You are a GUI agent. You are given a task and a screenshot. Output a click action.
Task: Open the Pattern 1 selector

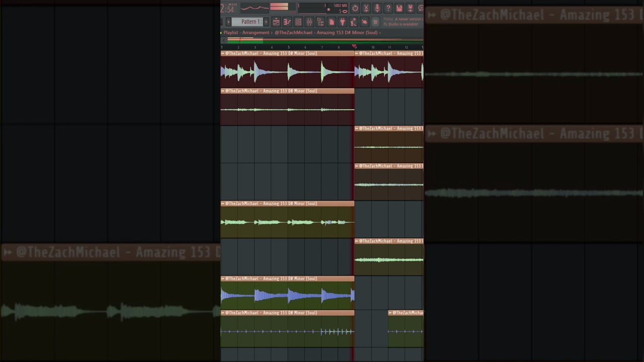coord(247,22)
